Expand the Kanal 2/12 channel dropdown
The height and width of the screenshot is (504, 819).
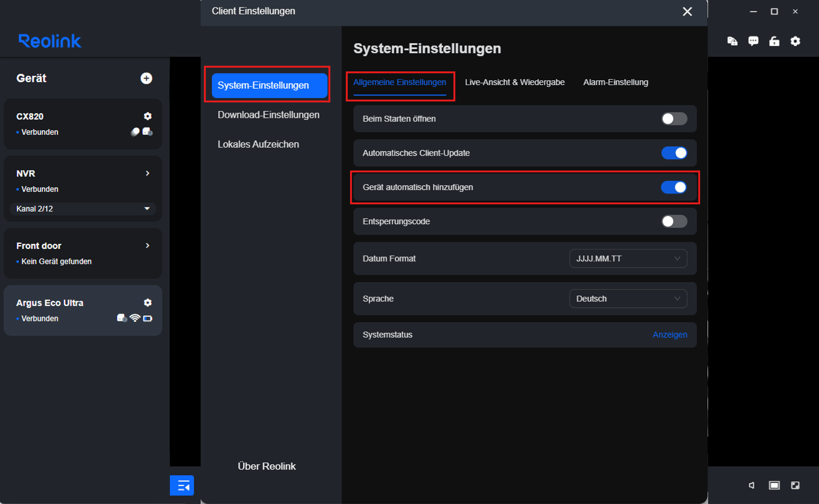click(x=83, y=209)
